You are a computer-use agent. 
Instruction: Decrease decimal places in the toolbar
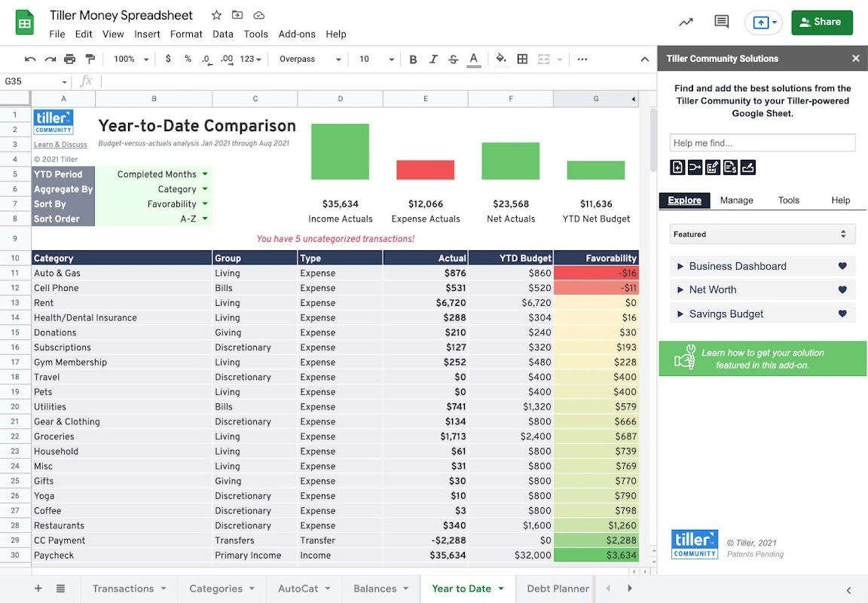tap(206, 60)
